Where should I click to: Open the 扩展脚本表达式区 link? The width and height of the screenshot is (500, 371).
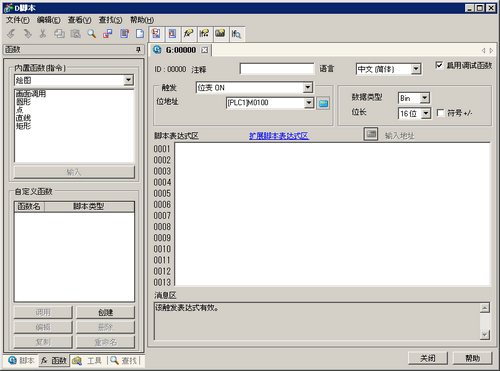pos(279,136)
